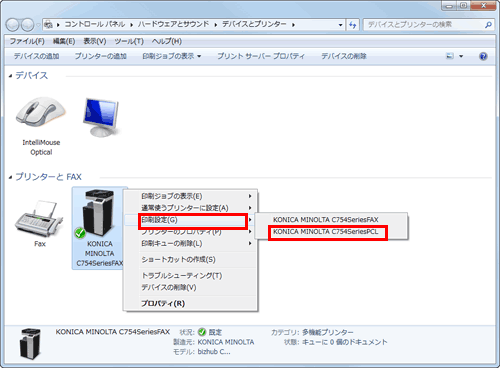
Task: Choose デバイスの削除(V) in context menu
Action: click(x=190, y=287)
